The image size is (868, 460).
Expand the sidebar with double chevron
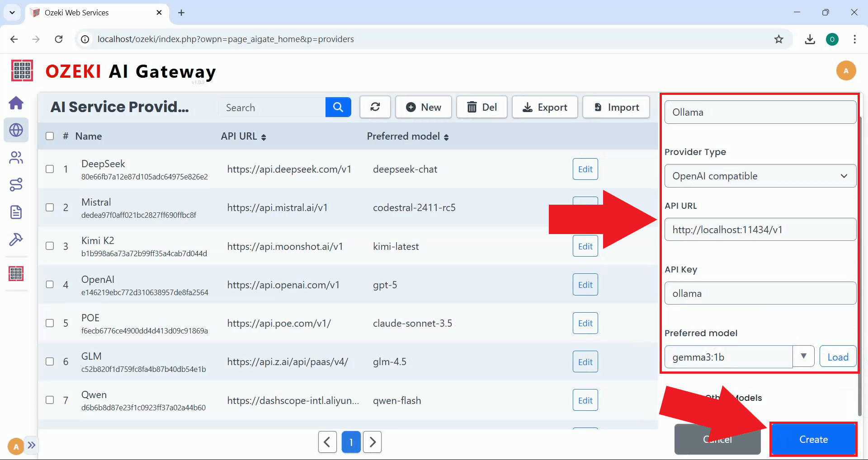point(31,445)
